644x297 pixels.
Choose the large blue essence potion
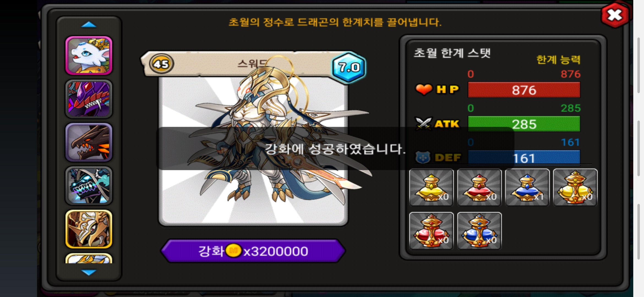click(479, 231)
